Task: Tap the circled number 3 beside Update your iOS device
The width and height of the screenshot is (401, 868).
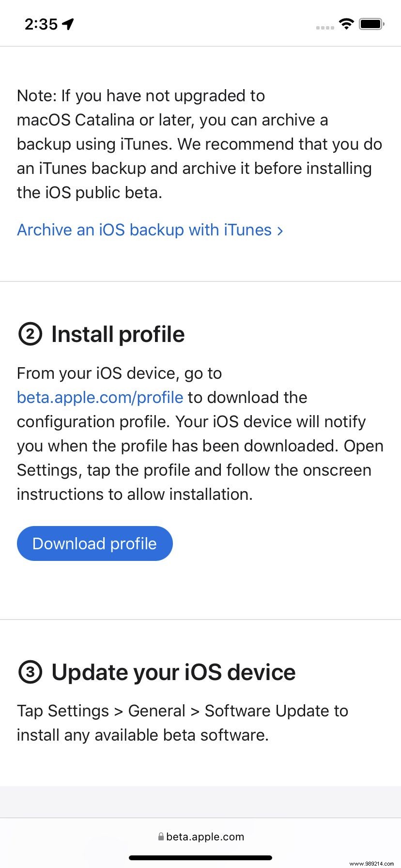Action: 30,672
